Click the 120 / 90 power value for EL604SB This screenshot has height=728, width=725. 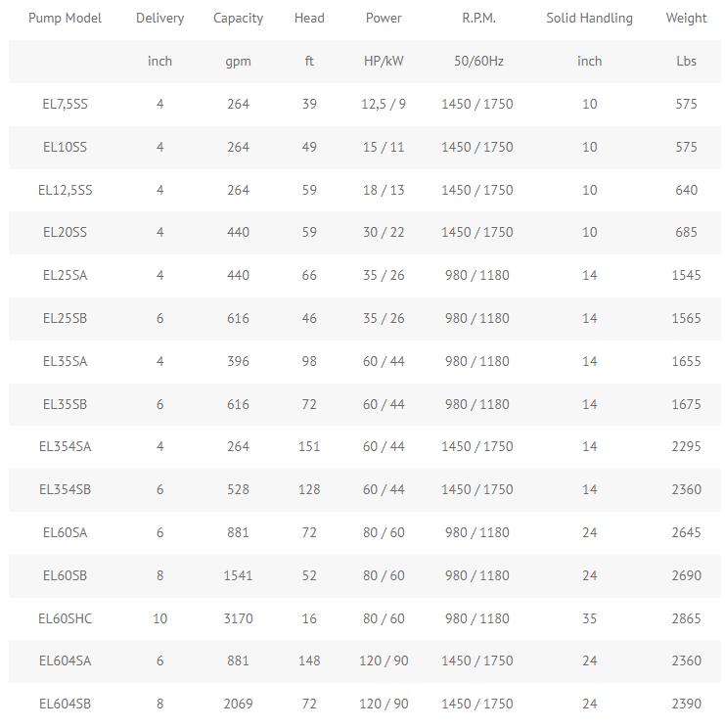coord(384,704)
